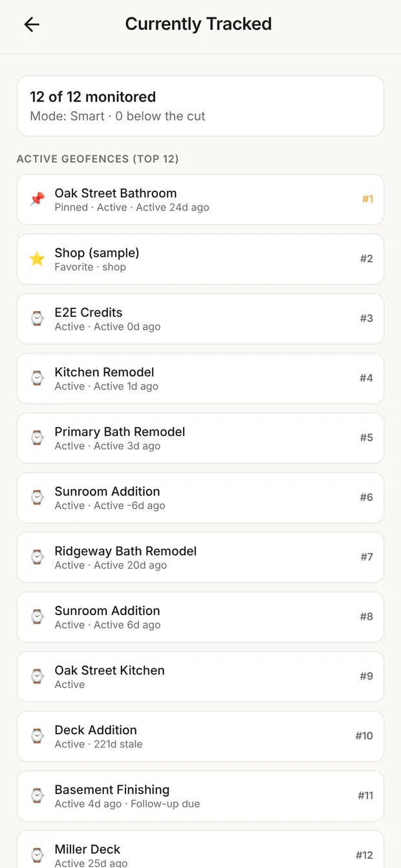Click the watch icon beside Primary Bath Remodel
The height and width of the screenshot is (868, 401).
pyautogui.click(x=38, y=437)
